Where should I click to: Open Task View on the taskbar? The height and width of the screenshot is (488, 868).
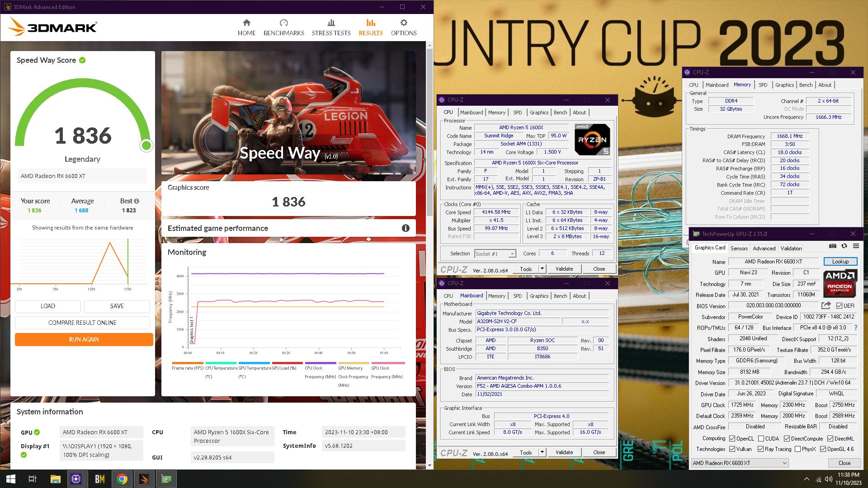(33, 479)
